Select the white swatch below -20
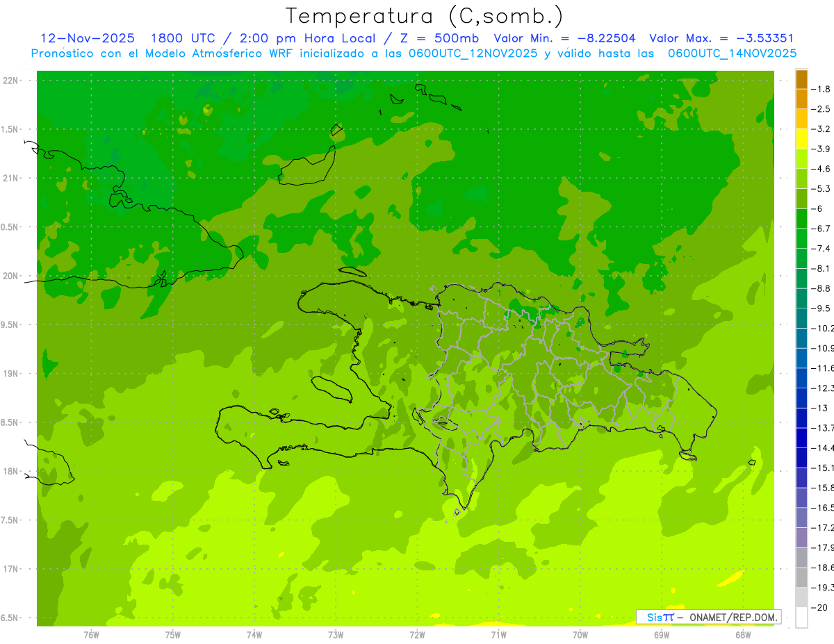Image resolution: width=834 pixels, height=644 pixels. (x=801, y=617)
